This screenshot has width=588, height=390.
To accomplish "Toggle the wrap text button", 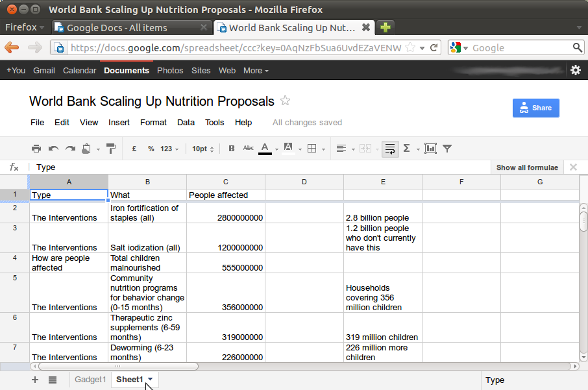I will 390,149.
